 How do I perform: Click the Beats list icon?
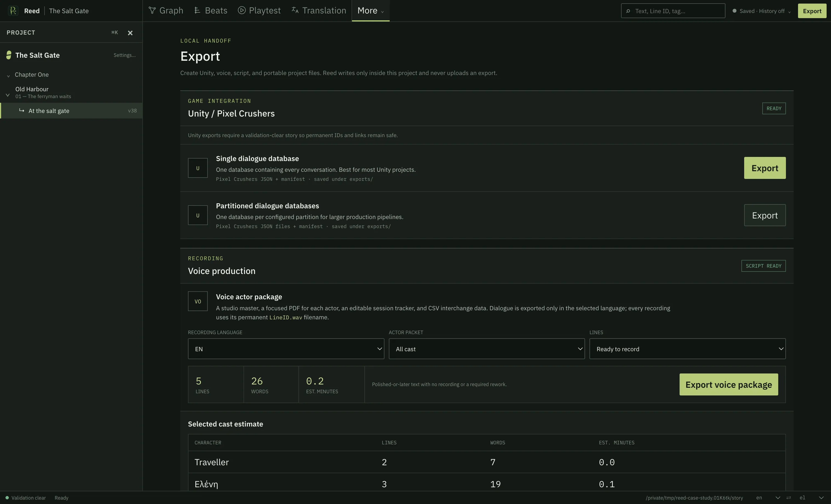pos(197,10)
